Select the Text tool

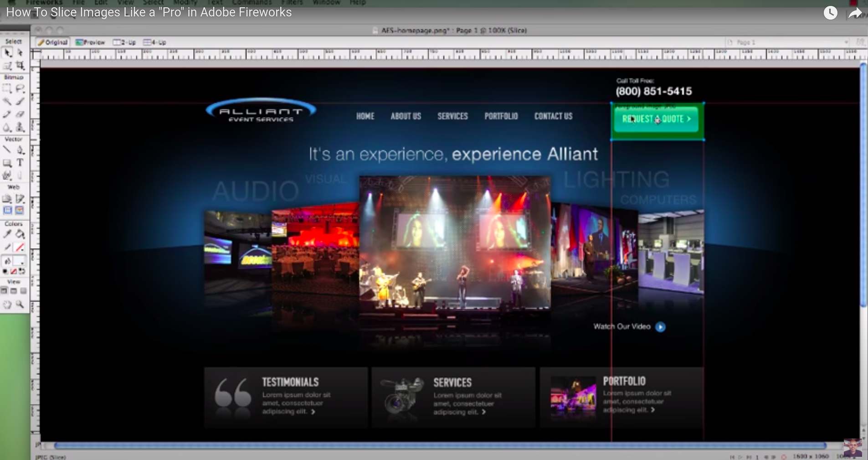(x=20, y=163)
